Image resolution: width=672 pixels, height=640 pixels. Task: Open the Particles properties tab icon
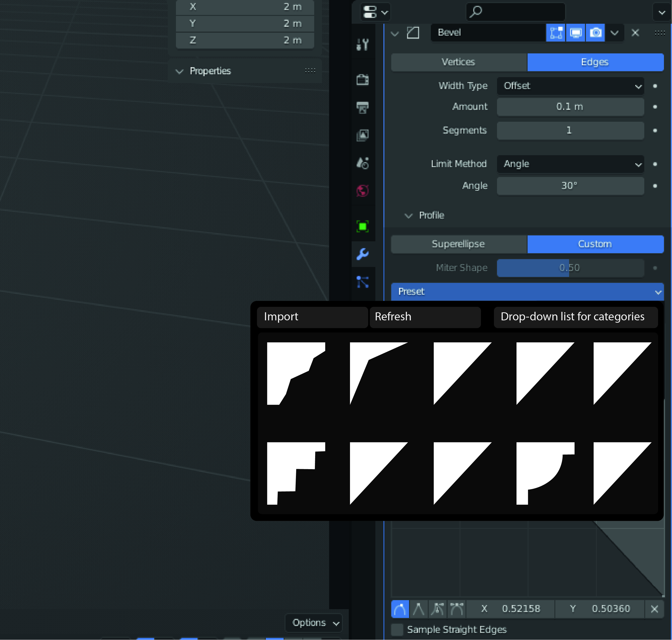click(x=362, y=282)
